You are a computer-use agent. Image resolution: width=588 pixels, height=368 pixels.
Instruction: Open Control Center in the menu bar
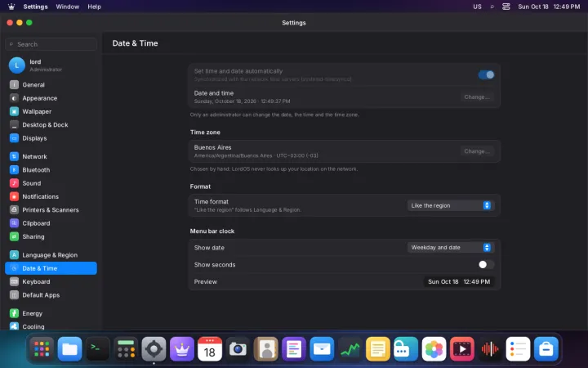coord(506,7)
